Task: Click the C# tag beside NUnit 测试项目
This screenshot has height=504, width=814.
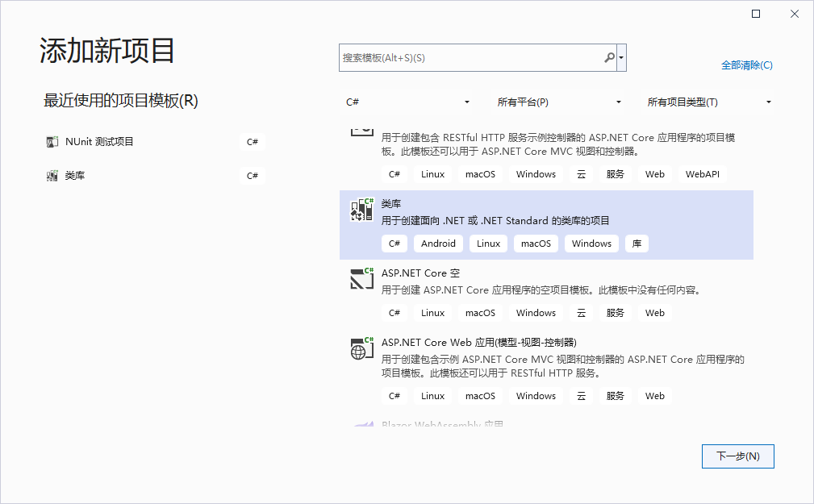Action: (x=253, y=142)
